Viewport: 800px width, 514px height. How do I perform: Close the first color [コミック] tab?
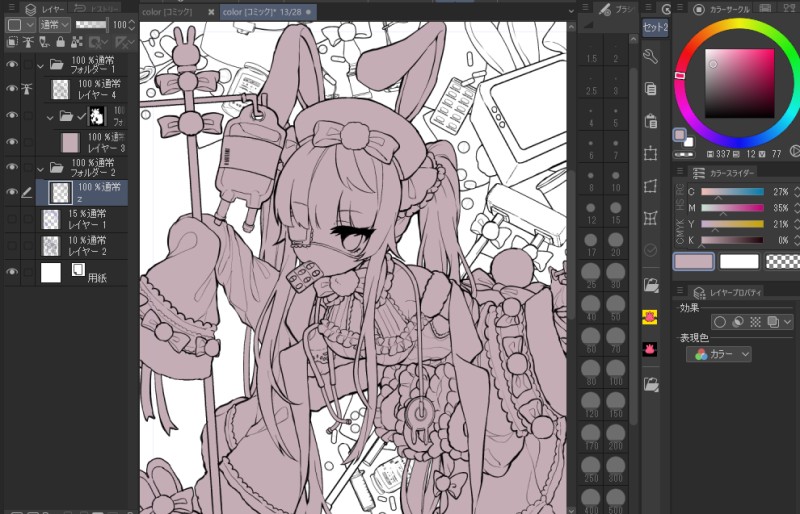tap(211, 12)
